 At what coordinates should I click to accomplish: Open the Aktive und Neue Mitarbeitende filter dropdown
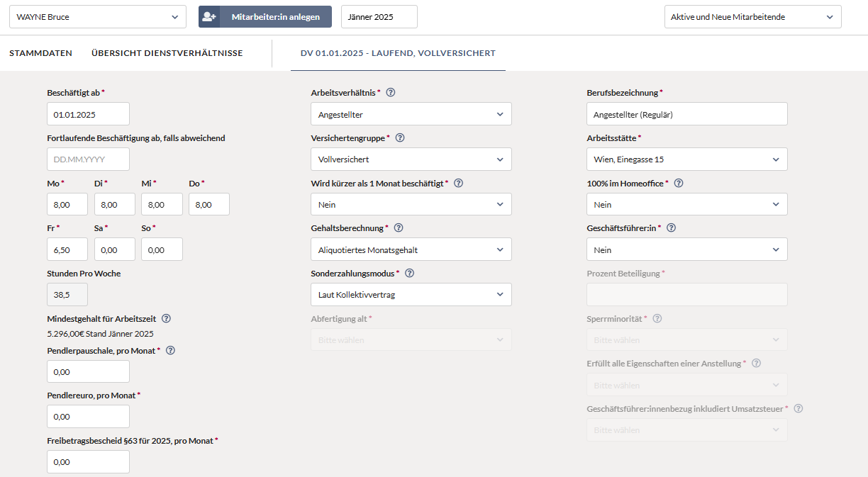pyautogui.click(x=753, y=17)
